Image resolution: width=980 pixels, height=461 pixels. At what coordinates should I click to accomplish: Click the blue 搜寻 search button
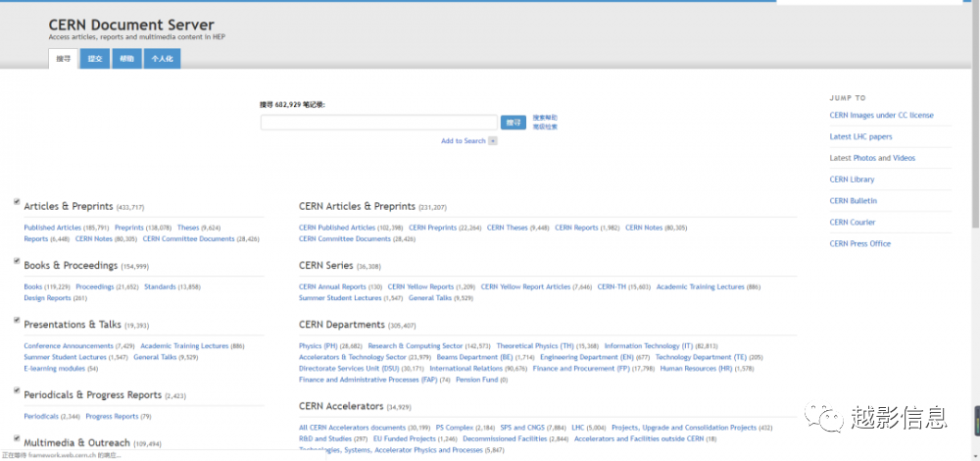pyautogui.click(x=514, y=123)
